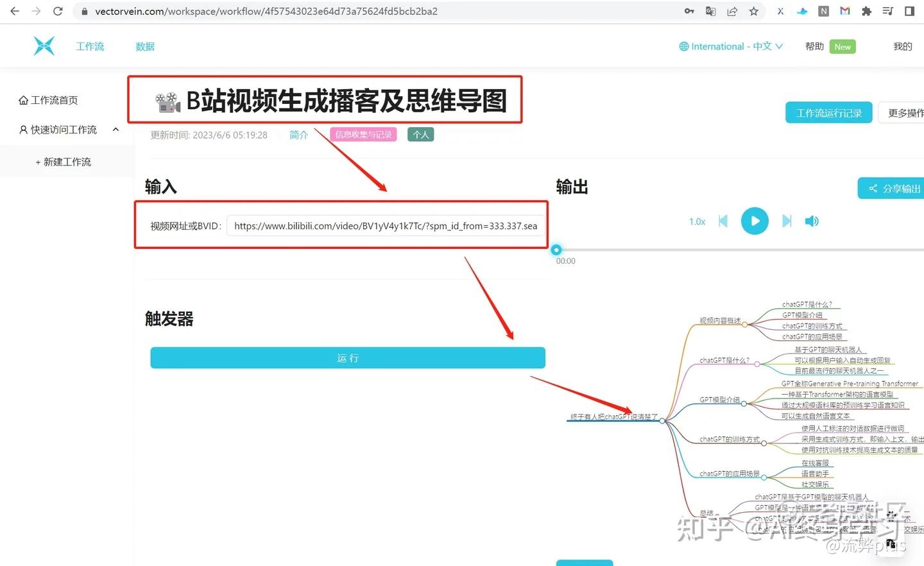Click the 分享输出 button
The image size is (924, 566).
[x=892, y=189]
